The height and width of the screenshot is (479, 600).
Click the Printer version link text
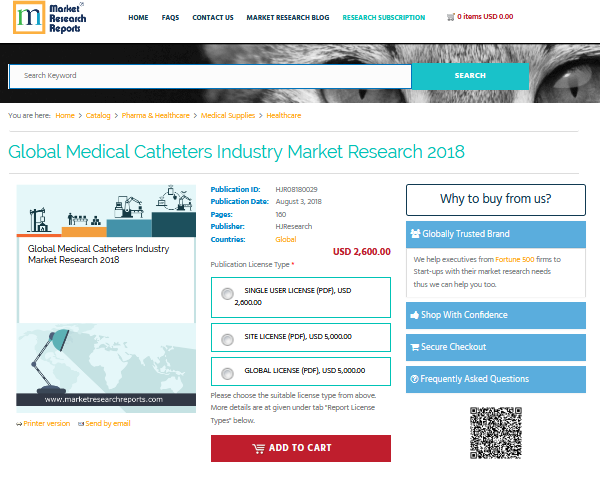tap(47, 424)
